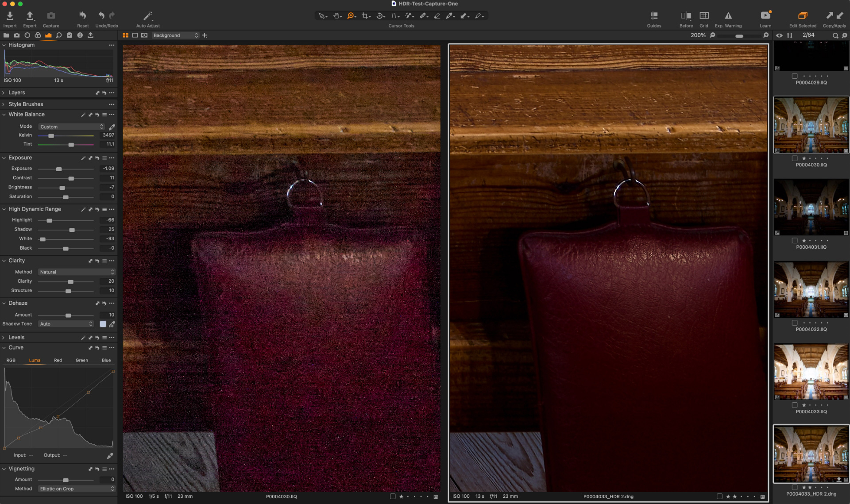Click the Auto Adjust button
Viewport: 850px width, 504px height.
point(147,15)
